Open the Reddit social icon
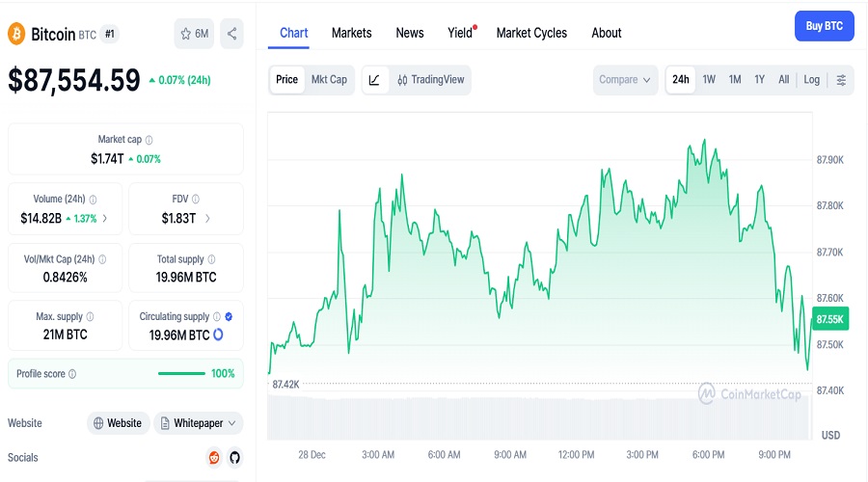This screenshot has height=482, width=868. coord(214,458)
